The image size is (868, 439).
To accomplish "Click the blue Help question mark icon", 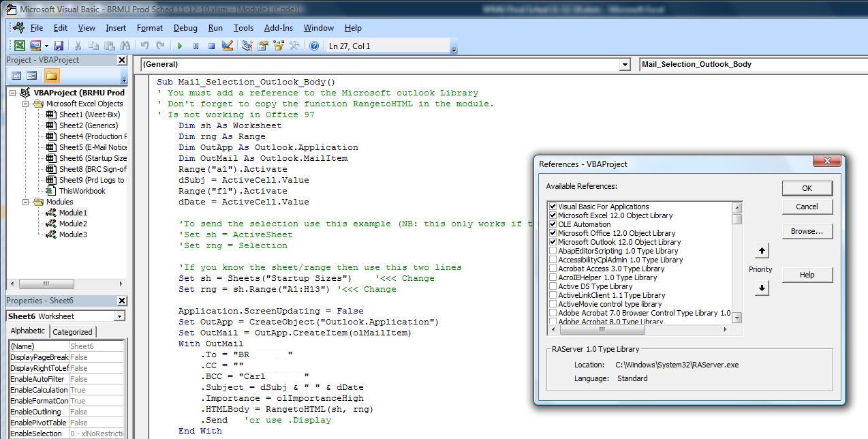I will (x=314, y=46).
